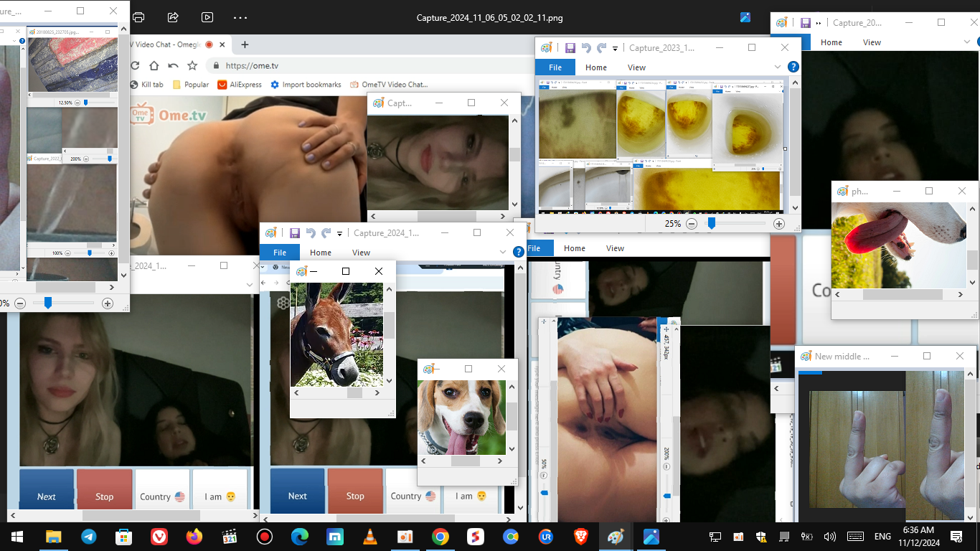The width and height of the screenshot is (980, 551).
Task: Open the three-dots more menu in Photos
Action: coord(240,17)
